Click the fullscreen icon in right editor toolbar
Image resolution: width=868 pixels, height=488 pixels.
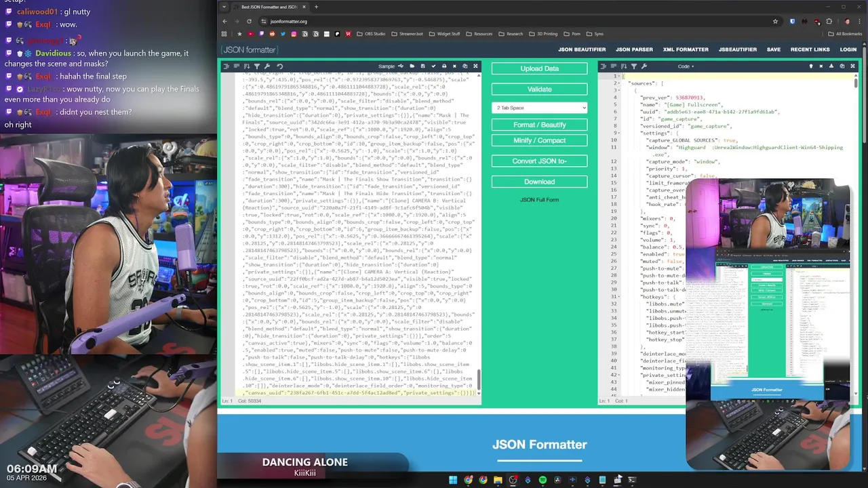click(x=852, y=66)
